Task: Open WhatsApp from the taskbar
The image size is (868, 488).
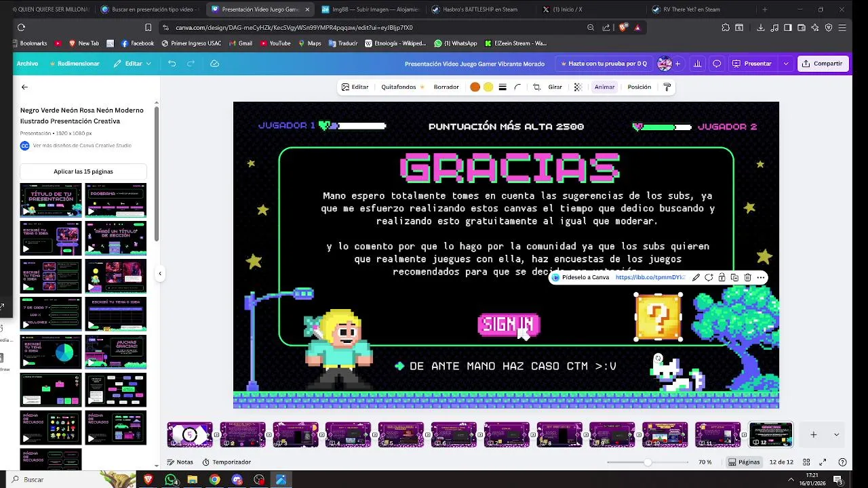Action: pyautogui.click(x=171, y=479)
